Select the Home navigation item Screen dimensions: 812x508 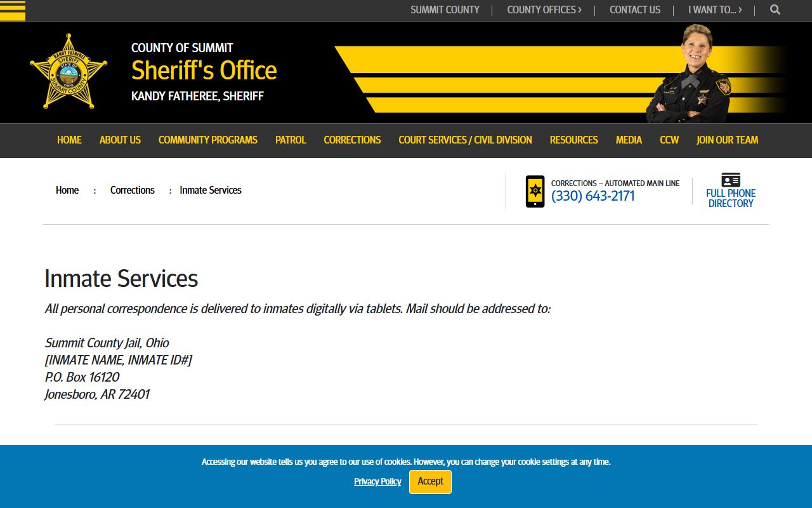pyautogui.click(x=69, y=140)
